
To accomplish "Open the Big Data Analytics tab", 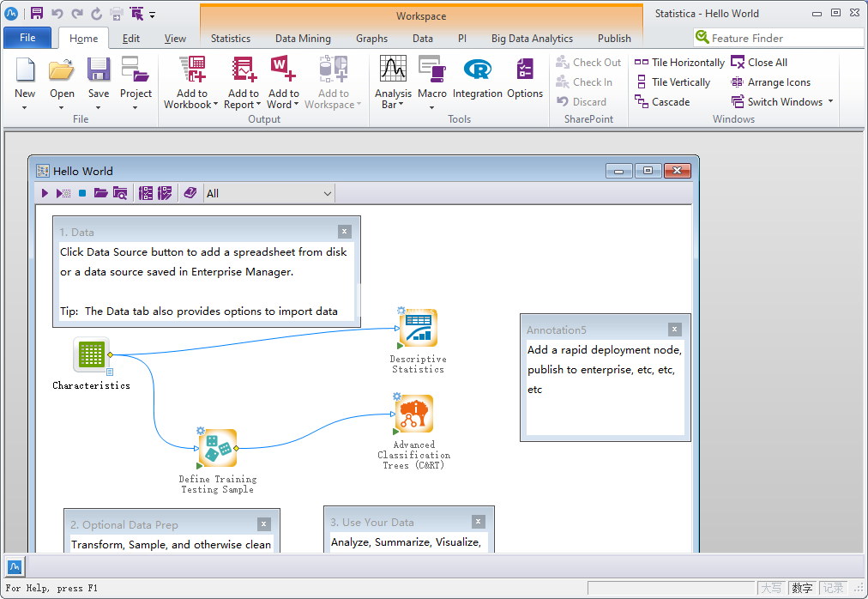I will pyautogui.click(x=532, y=39).
